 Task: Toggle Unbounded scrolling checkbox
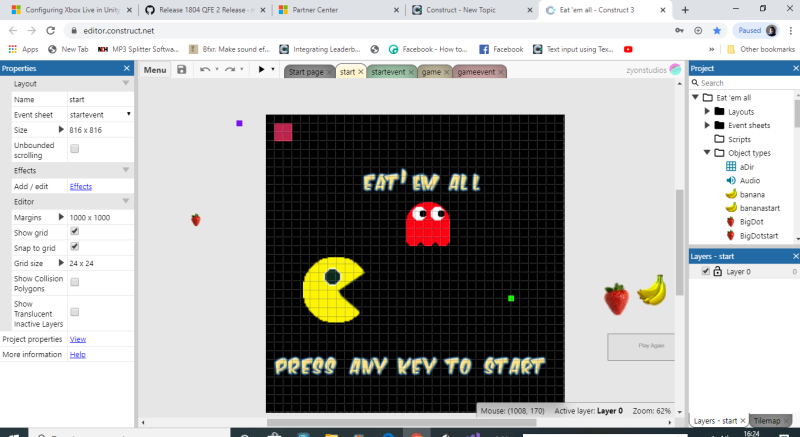pos(74,149)
